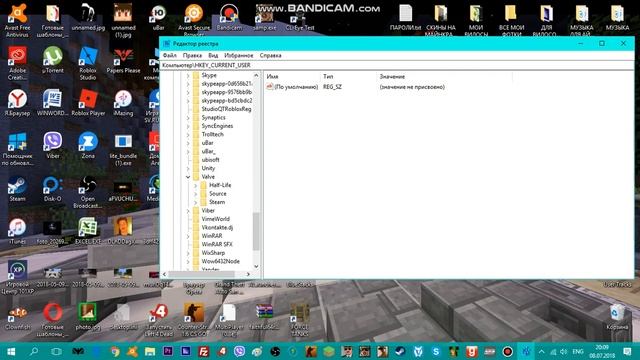Select the unnamed (1).jpg desktop file

pos(123,20)
